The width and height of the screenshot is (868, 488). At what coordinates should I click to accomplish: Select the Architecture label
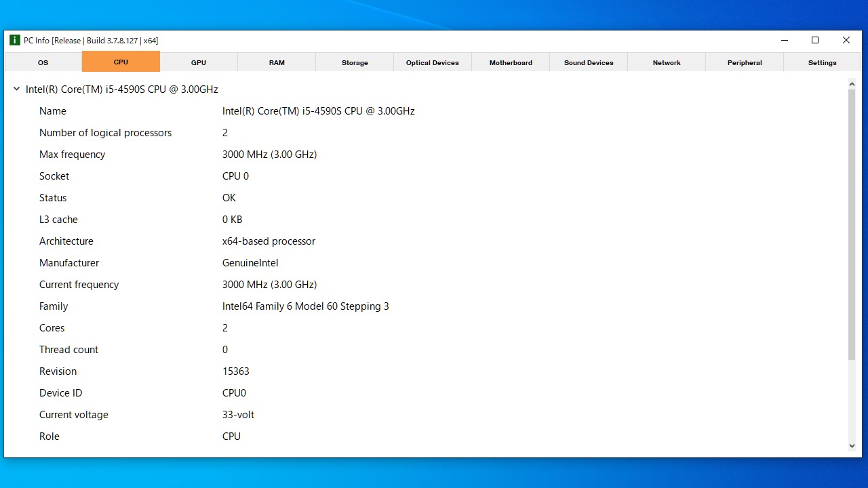pos(66,241)
